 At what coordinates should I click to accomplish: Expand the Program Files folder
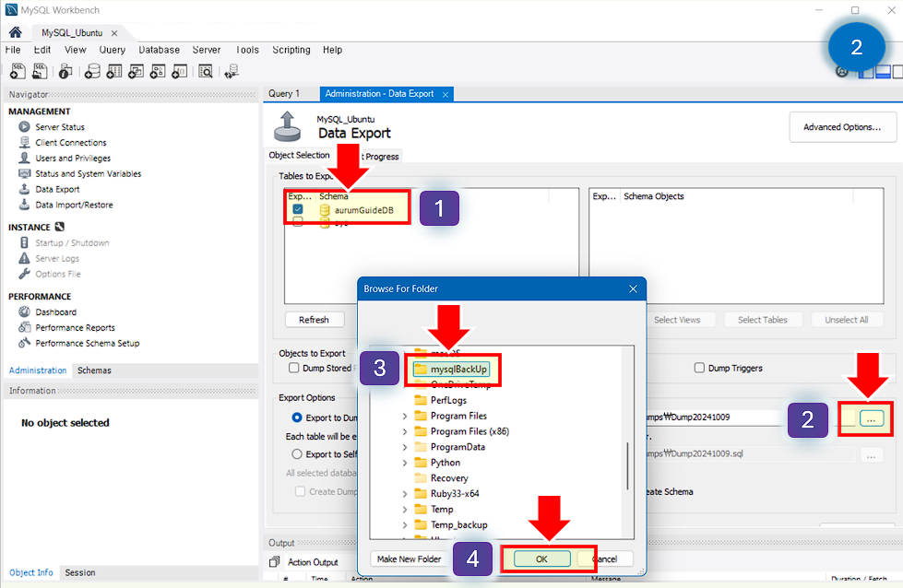point(404,416)
